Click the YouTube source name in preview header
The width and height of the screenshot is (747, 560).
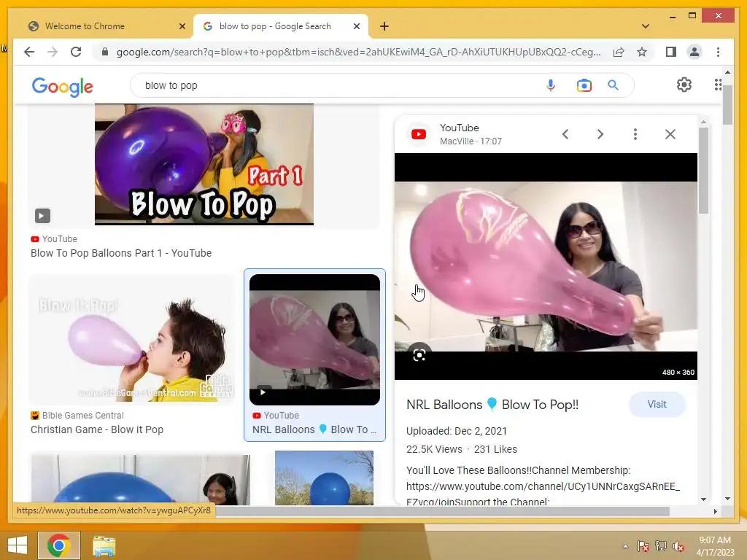460,128
